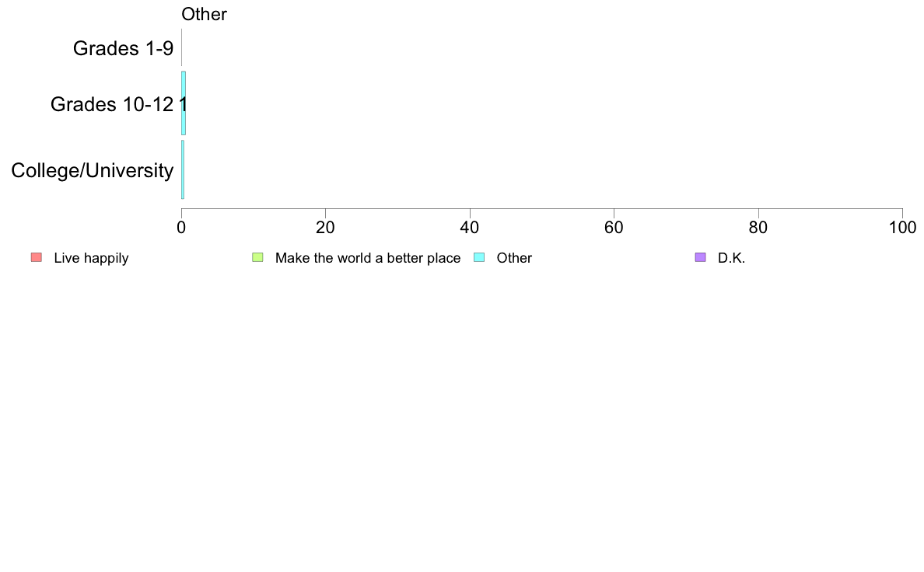Click the College/University axis label
Screen dimensions: 924x572
[x=93, y=170]
